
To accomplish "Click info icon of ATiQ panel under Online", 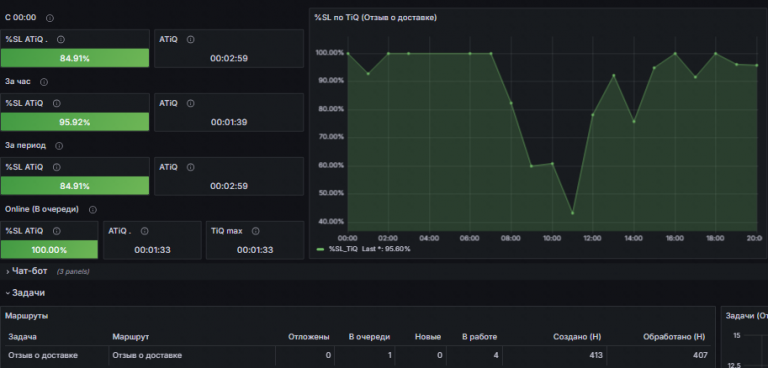I will [x=144, y=231].
